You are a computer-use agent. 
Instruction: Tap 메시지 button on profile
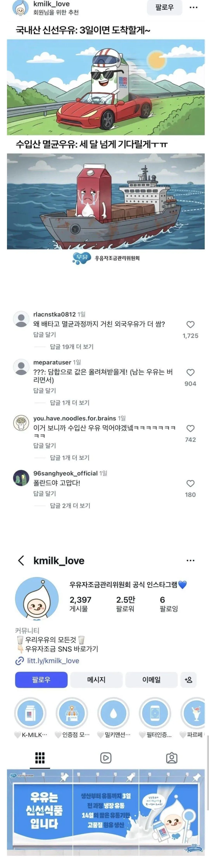click(x=96, y=680)
